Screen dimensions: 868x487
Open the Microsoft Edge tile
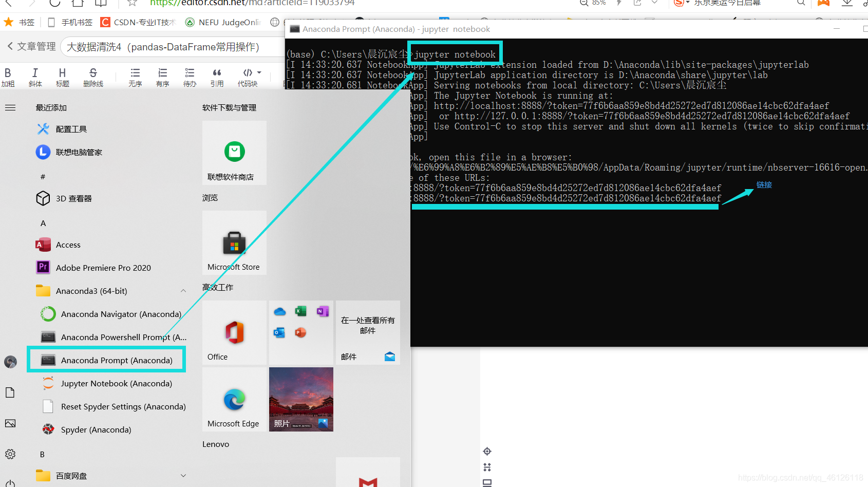coord(234,399)
